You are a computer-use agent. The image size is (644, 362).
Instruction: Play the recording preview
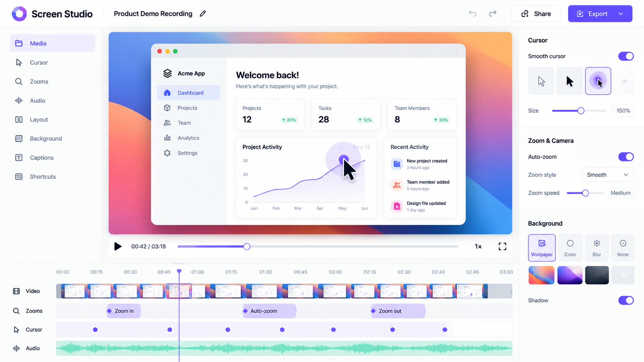click(118, 246)
